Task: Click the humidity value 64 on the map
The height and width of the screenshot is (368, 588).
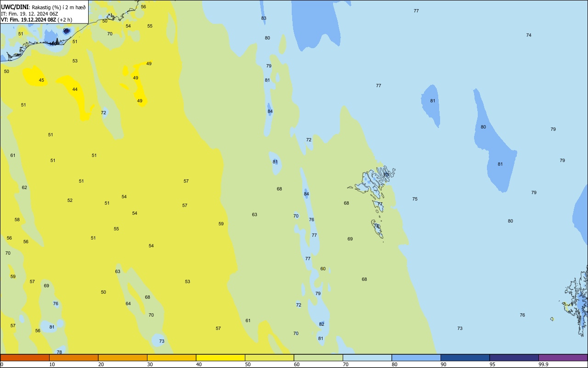Action: [128, 304]
